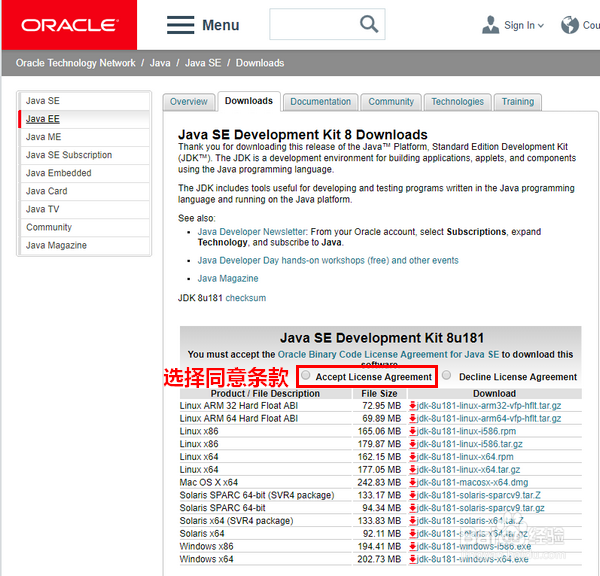Click the Java breadcrumb link

coord(160,63)
